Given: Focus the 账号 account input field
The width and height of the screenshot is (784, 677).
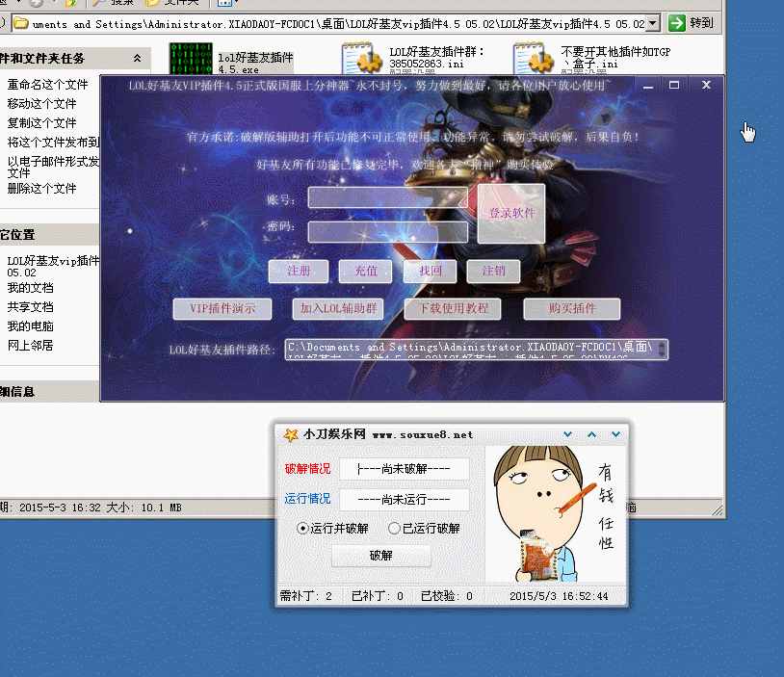Looking at the screenshot, I should coord(388,197).
